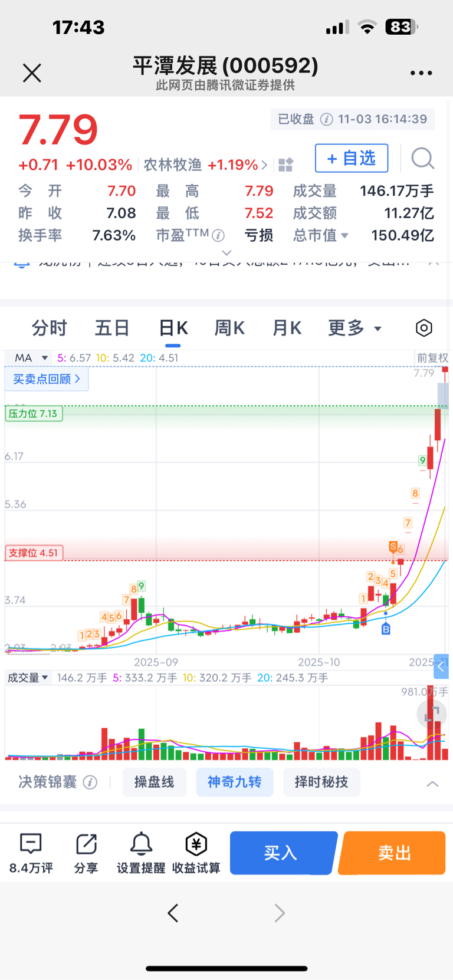The height and width of the screenshot is (980, 453).
Task: Tap info icon beside 决策锦囊
Action: click(90, 782)
